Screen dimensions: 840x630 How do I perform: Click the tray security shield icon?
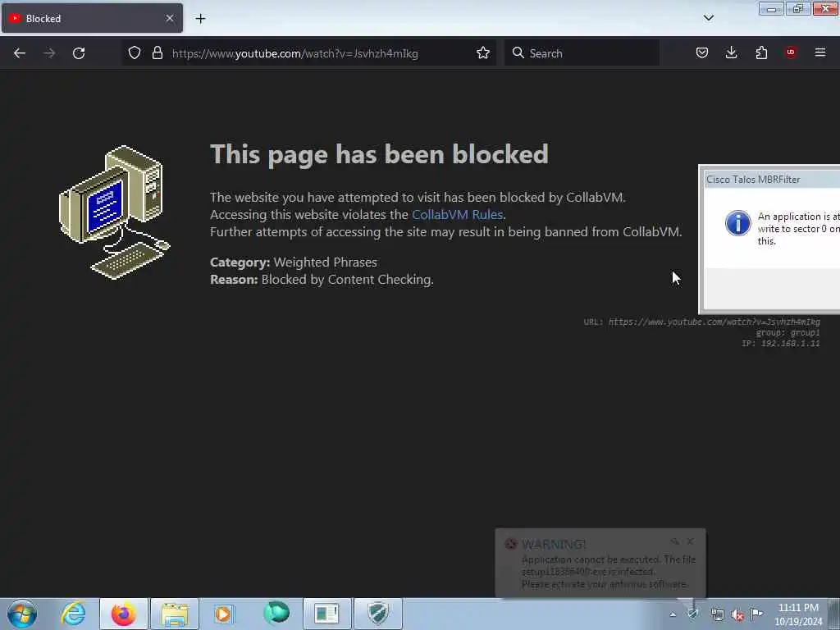pos(693,614)
